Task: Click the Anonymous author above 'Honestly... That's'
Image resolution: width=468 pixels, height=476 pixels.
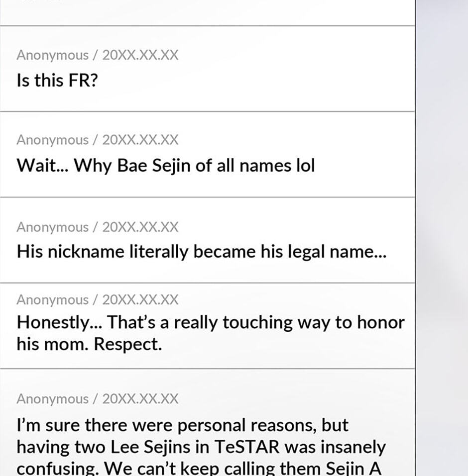Action: click(x=53, y=300)
